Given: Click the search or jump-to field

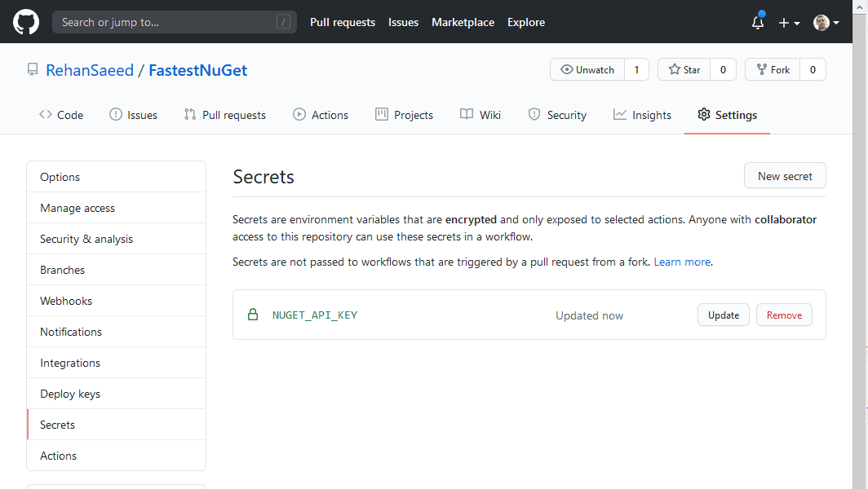Looking at the screenshot, I should [174, 22].
